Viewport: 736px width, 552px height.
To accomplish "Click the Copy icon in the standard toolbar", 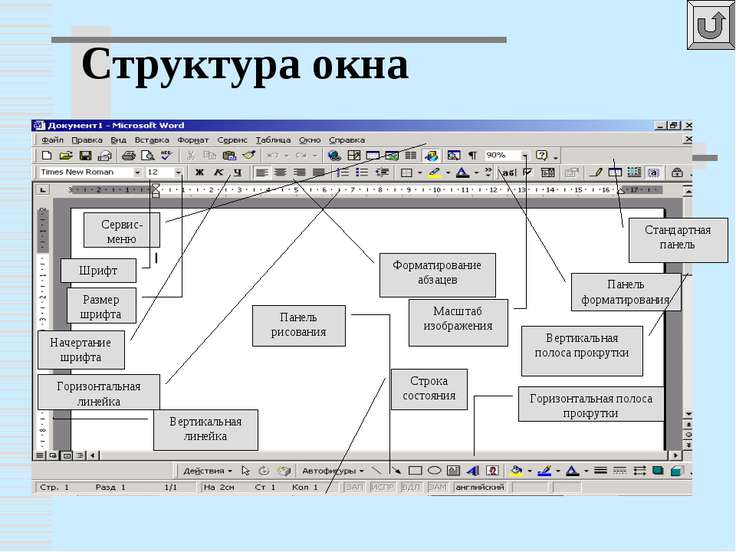I will [209, 155].
